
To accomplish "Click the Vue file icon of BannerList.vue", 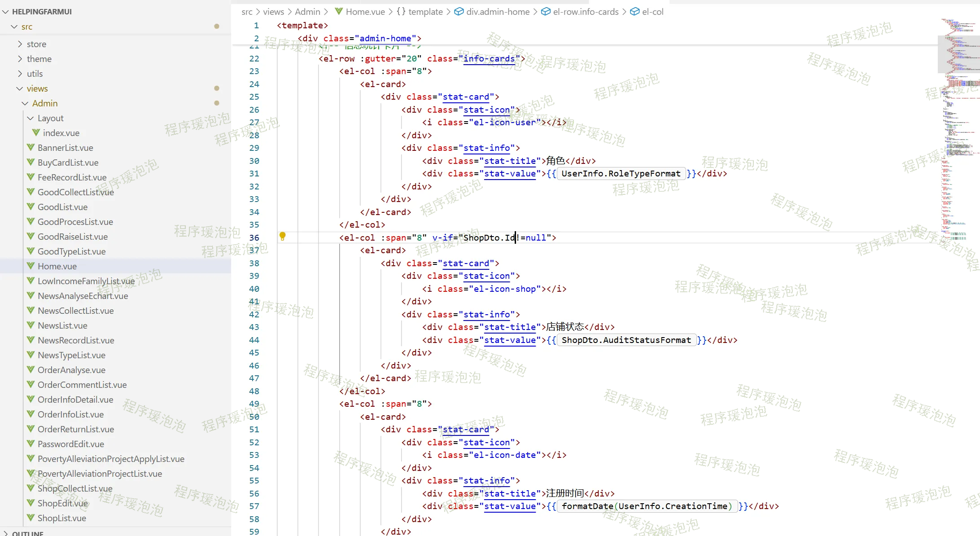I will pos(31,148).
